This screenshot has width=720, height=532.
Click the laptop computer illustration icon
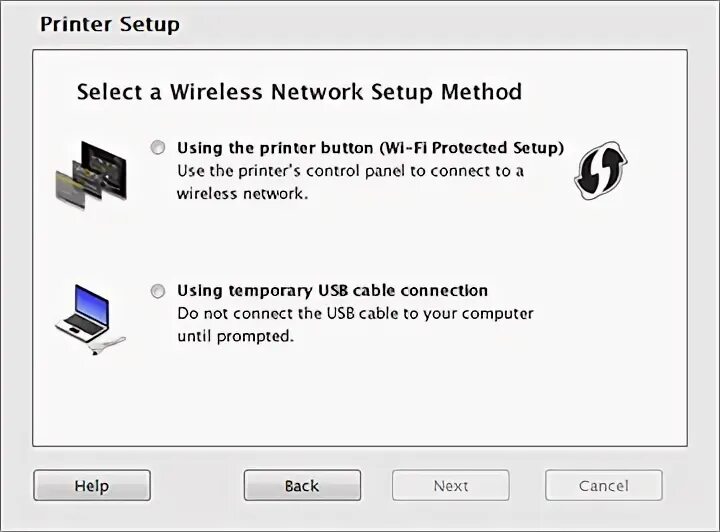point(83,313)
